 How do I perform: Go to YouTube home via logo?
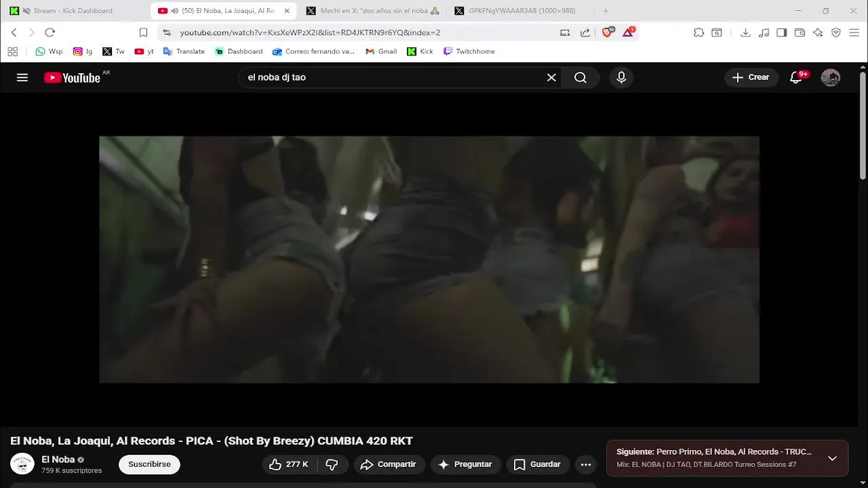point(73,78)
